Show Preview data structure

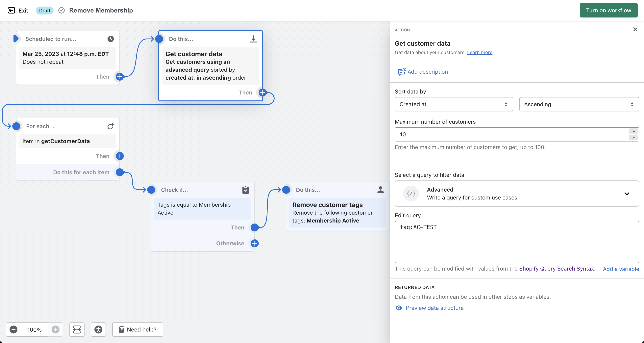point(434,308)
